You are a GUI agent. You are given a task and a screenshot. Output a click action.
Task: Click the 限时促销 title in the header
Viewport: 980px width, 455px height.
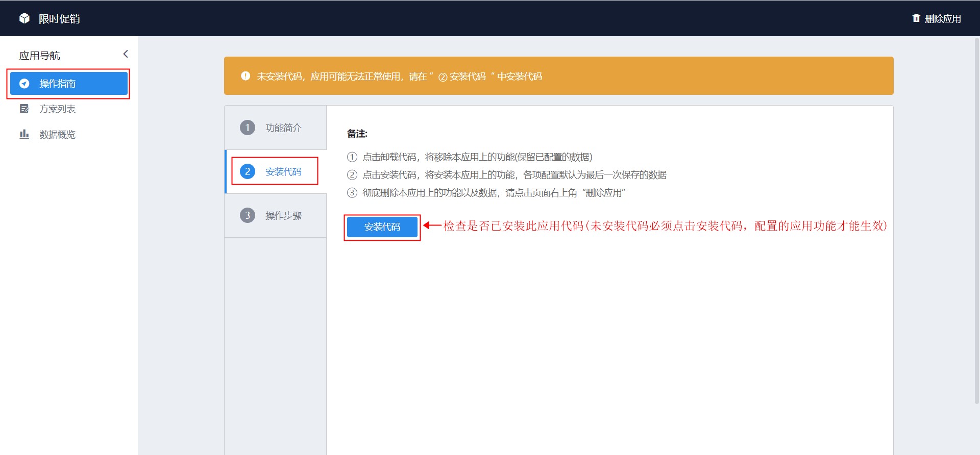tap(59, 19)
